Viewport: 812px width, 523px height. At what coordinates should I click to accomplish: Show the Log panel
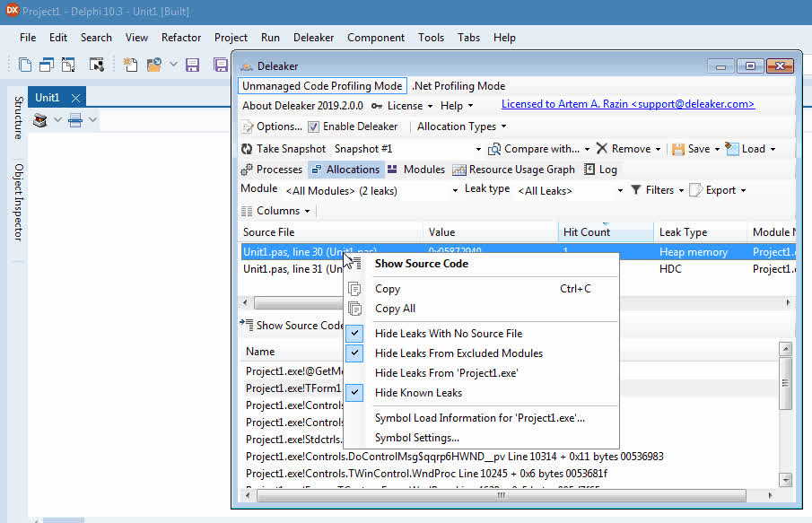[x=600, y=170]
